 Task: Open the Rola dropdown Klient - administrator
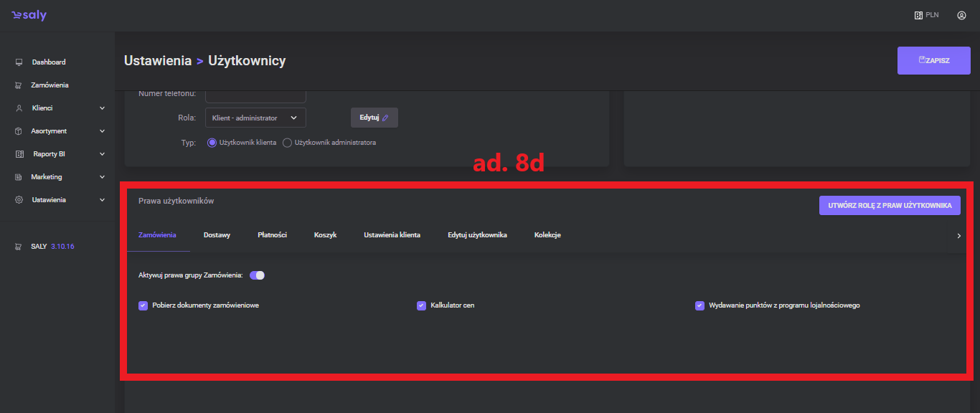pyautogui.click(x=255, y=118)
